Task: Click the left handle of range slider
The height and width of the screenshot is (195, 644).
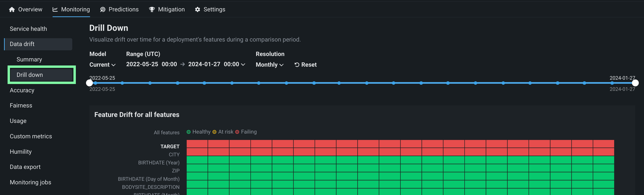Action: 90,83
